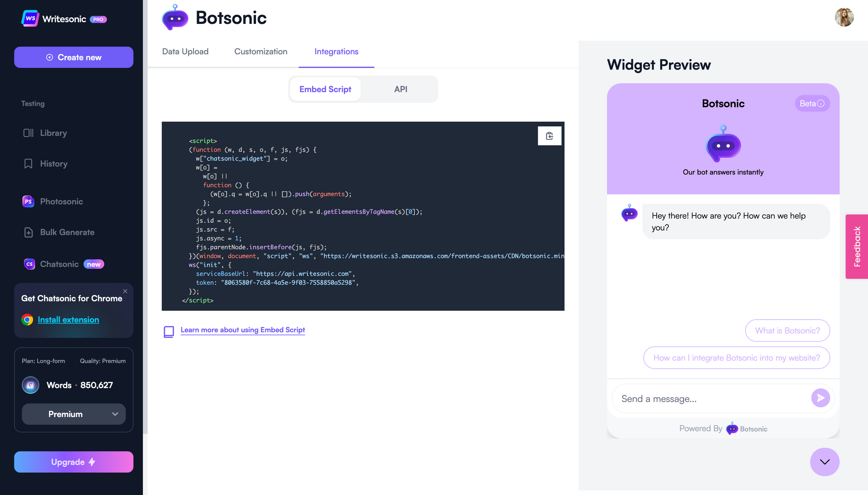
Task: Expand the Chatsonic new badge expander
Action: 94,264
